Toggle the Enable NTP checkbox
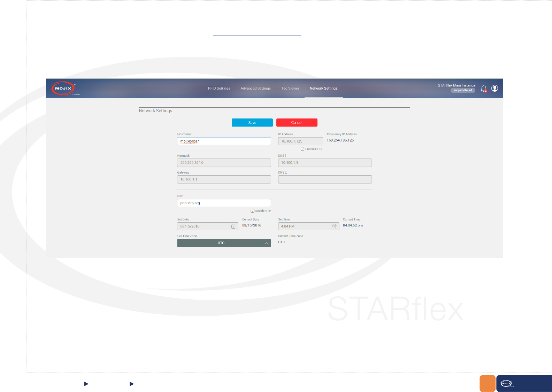Viewport: 552px width, 392px height. [x=252, y=211]
